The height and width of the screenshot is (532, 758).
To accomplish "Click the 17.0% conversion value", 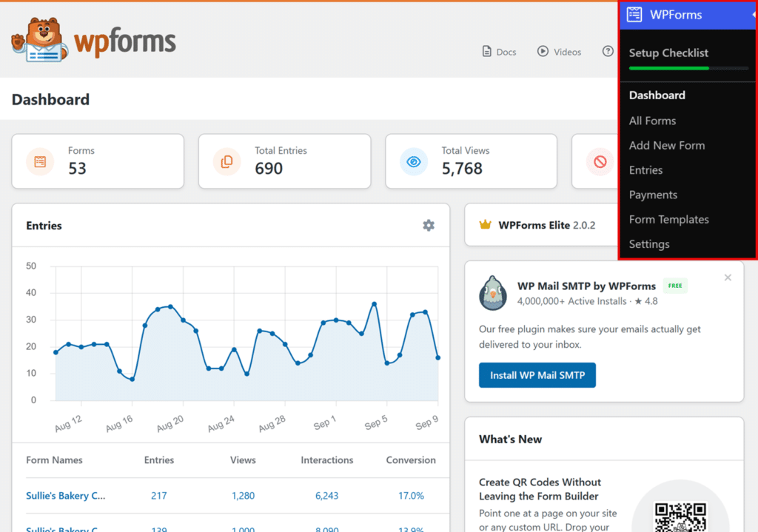I will tap(411, 496).
